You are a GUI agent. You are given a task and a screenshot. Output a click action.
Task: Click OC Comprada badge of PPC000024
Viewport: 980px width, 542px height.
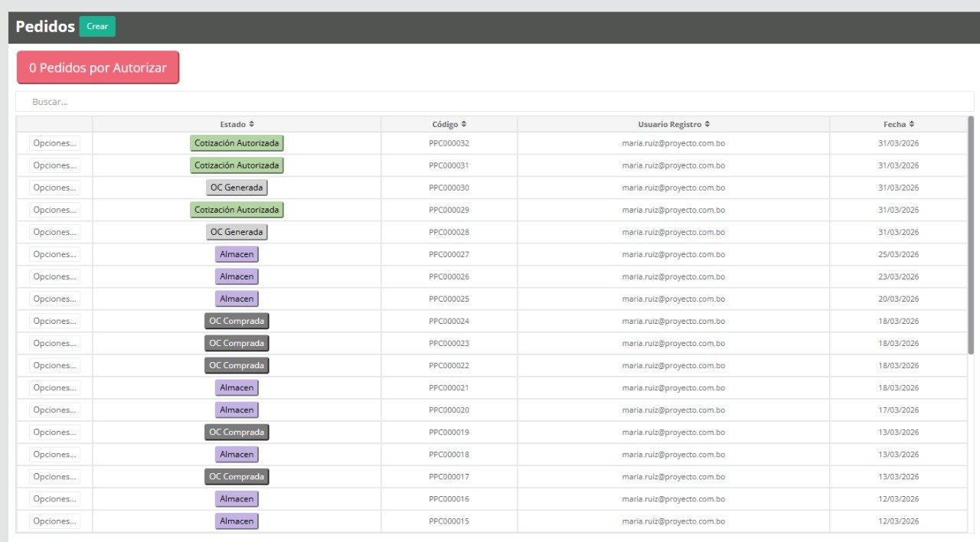237,321
